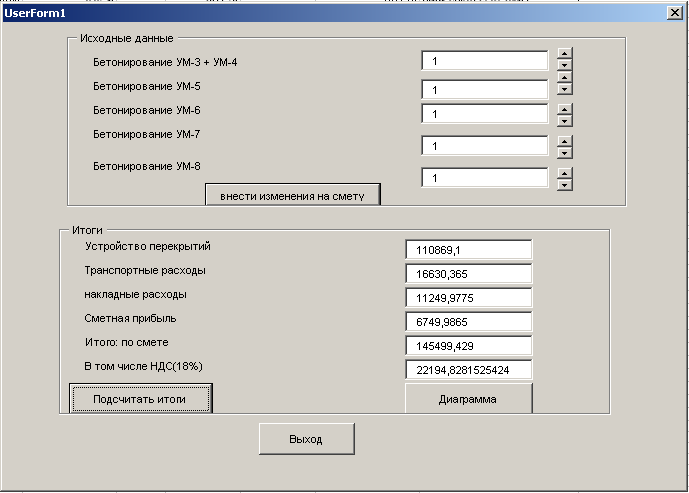Focus the Бетонирование УМ-7 input field
The height and width of the screenshot is (493, 689).
(485, 145)
